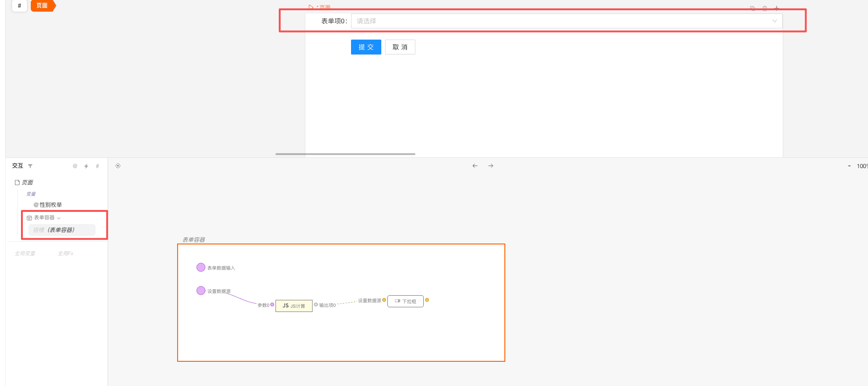Click the 取消 button
Image resolution: width=868 pixels, height=386 pixels.
pyautogui.click(x=400, y=47)
